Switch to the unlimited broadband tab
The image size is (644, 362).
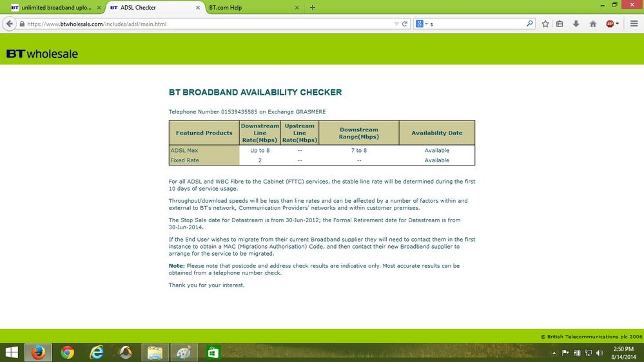(56, 7)
